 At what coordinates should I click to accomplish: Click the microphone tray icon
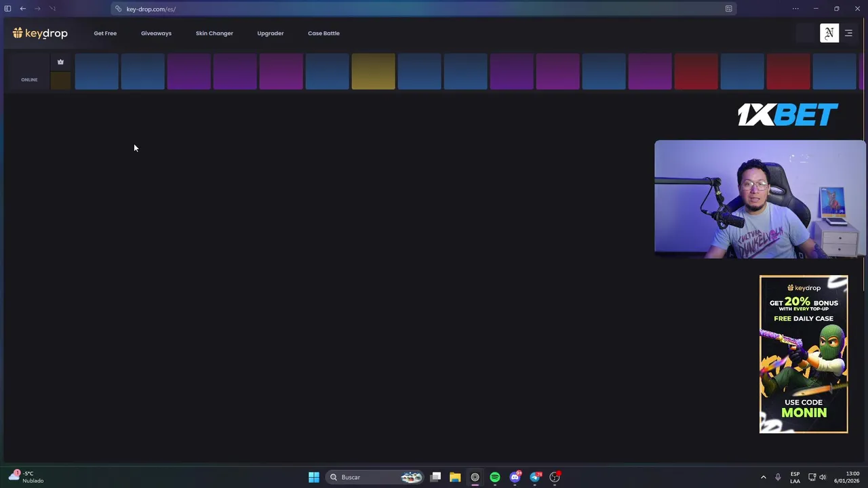pyautogui.click(x=778, y=477)
